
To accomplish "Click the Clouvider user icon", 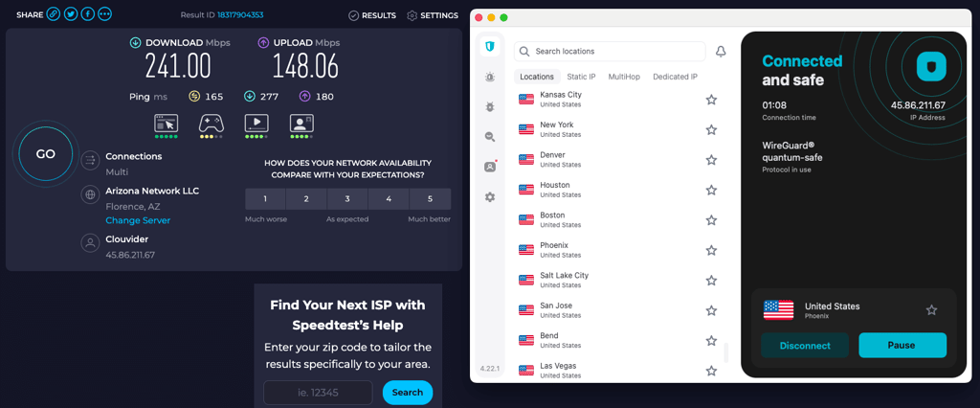I will click(x=91, y=243).
